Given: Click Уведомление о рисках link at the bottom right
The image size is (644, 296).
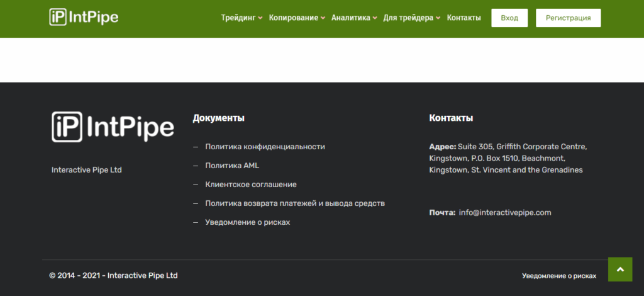Looking at the screenshot, I should click(559, 276).
